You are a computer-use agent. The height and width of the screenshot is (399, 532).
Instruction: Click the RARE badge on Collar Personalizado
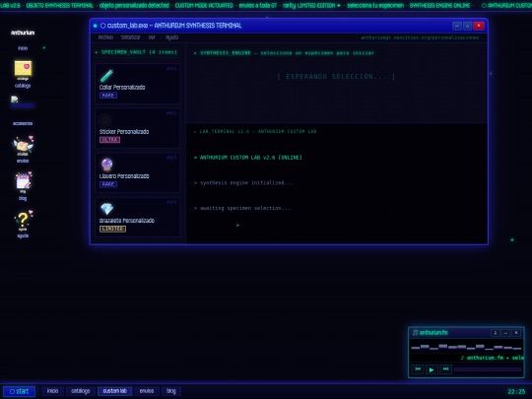click(x=108, y=96)
